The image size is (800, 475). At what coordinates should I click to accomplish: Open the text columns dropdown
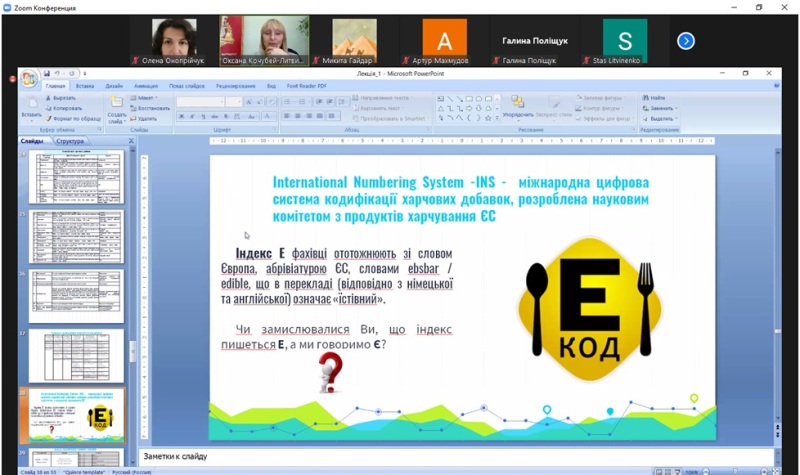click(332, 116)
